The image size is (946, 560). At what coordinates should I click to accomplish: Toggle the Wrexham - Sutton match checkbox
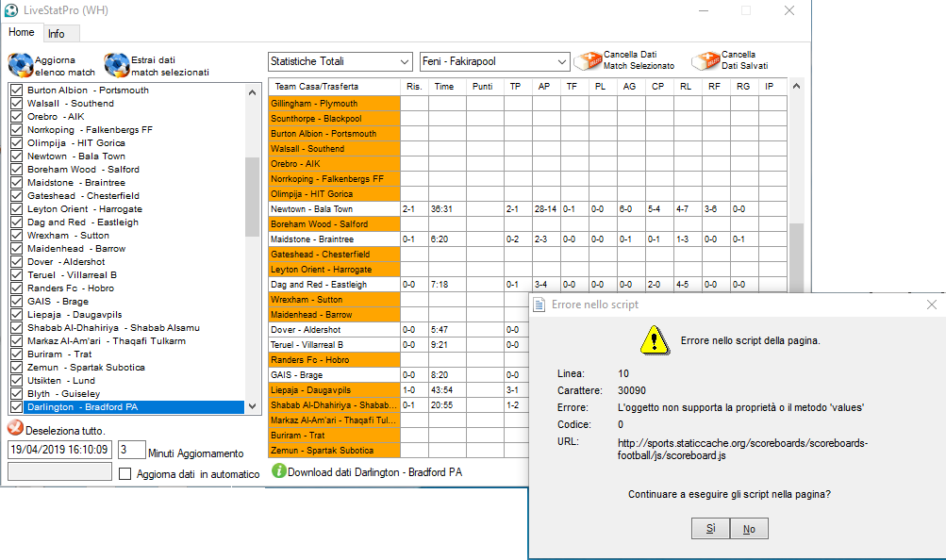pos(16,236)
